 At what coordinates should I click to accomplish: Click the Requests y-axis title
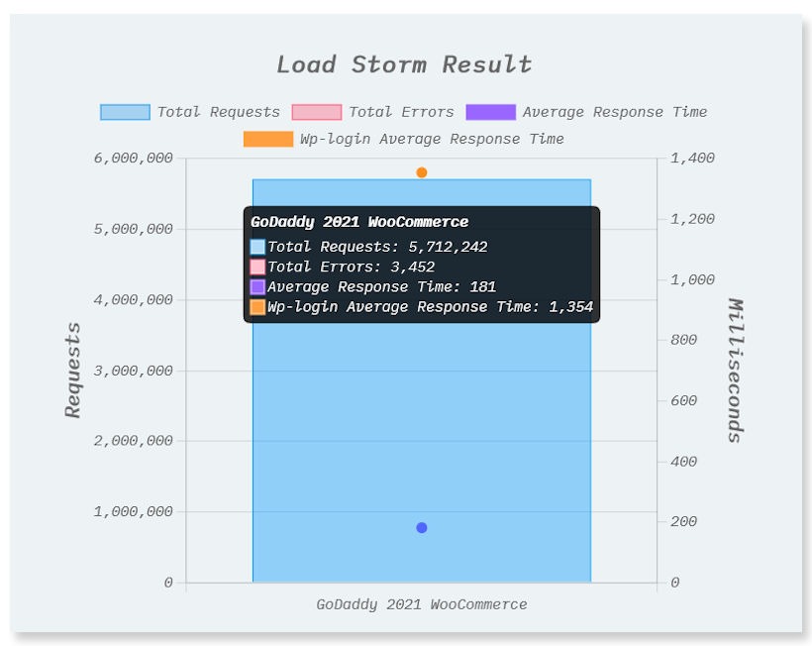point(73,371)
